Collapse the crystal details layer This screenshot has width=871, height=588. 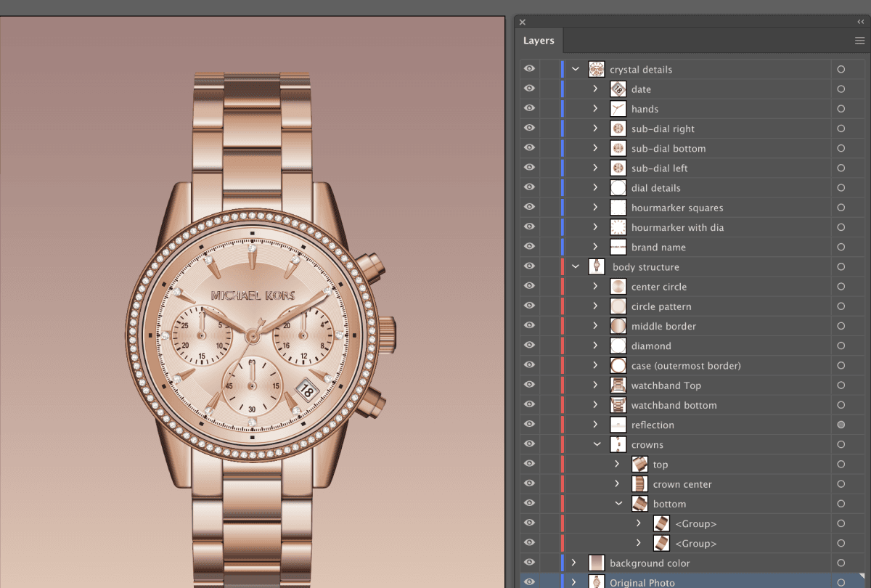tap(576, 69)
